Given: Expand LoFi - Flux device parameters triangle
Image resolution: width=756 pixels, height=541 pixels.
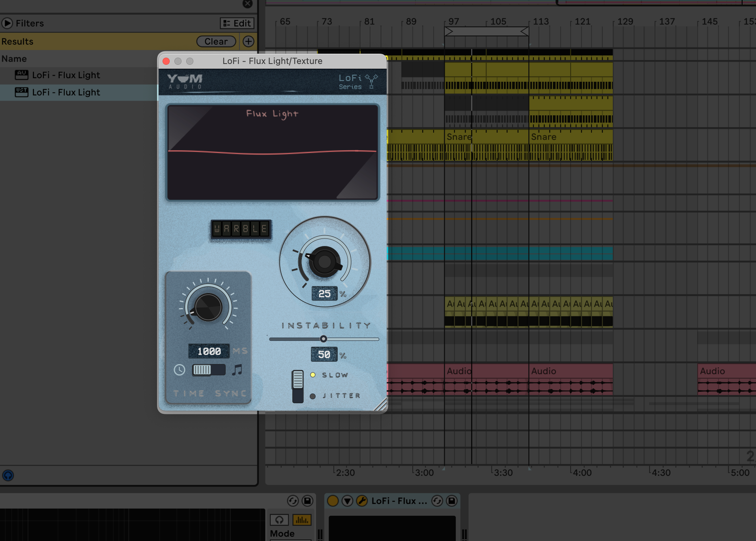Looking at the screenshot, I should pyautogui.click(x=347, y=501).
